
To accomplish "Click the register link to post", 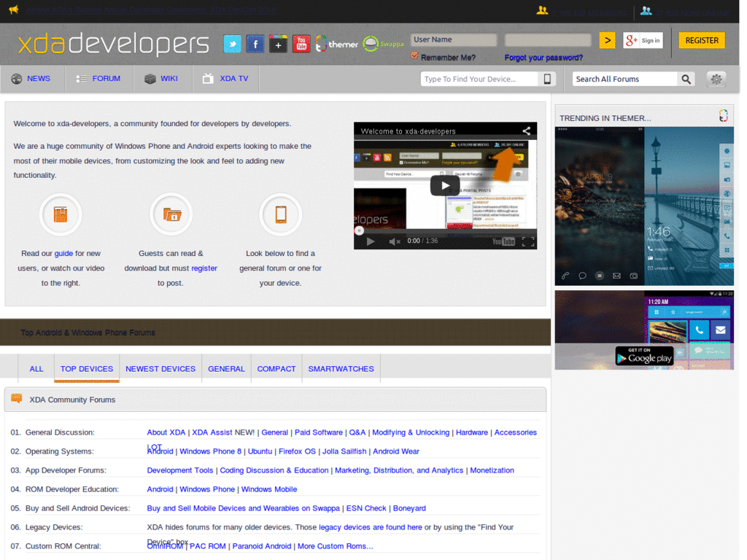I will (204, 268).
